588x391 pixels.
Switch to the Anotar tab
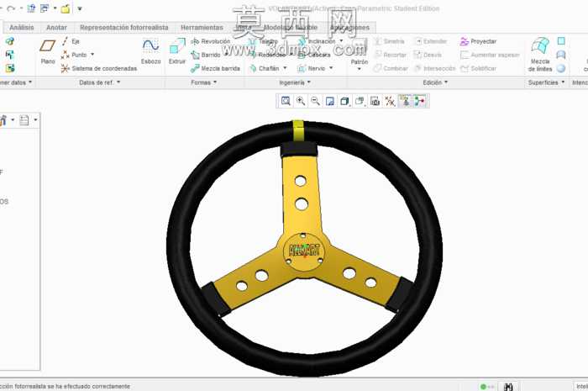[56, 28]
